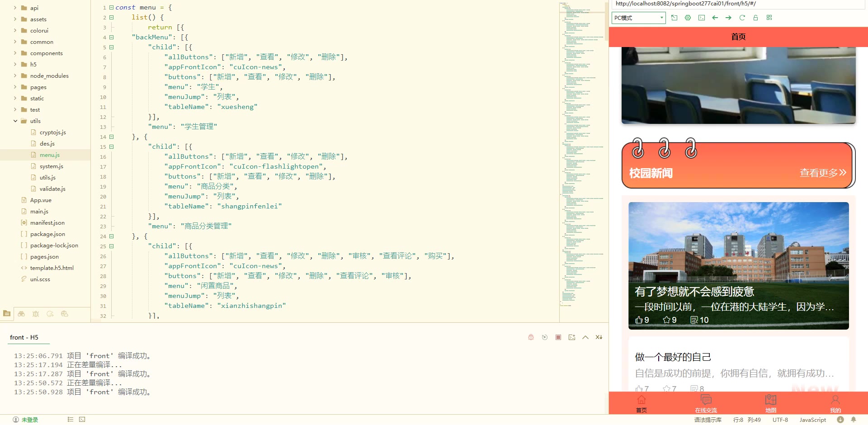Image resolution: width=868 pixels, height=425 pixels.
Task: Stop the running front-H5 task
Action: [558, 337]
